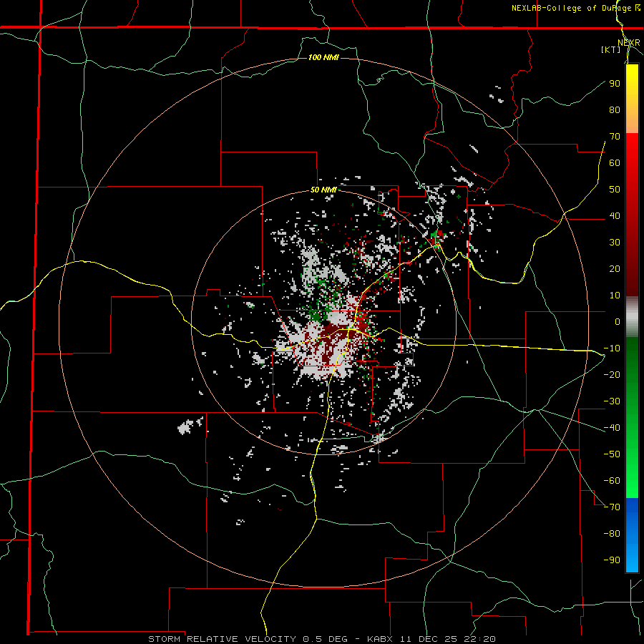This screenshot has width=644, height=644.
Task: Click the 60 value on the velocity scale
Action: pyautogui.click(x=615, y=162)
